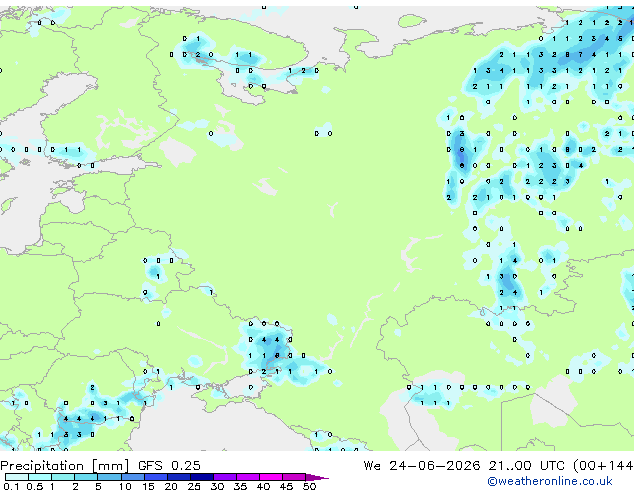The width and height of the screenshot is (634, 490).
Task: Click the 40–45 mm magenta legend swatch
Action: pyautogui.click(x=271, y=477)
